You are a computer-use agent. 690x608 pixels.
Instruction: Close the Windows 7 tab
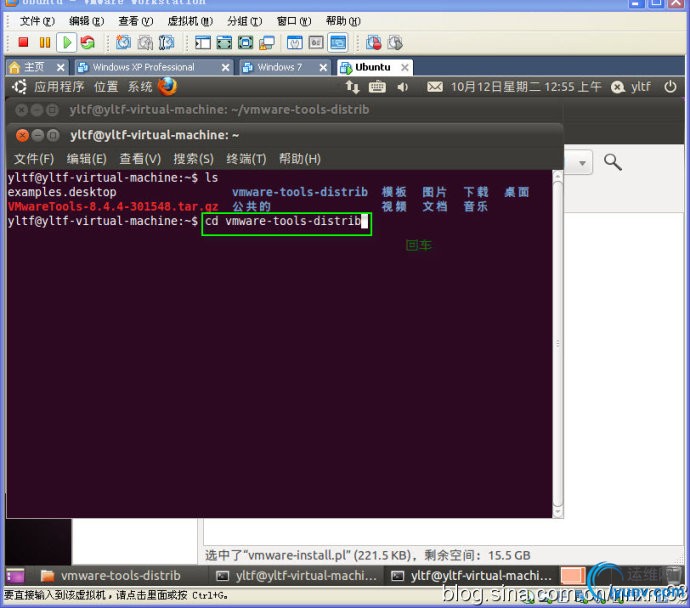[x=323, y=67]
